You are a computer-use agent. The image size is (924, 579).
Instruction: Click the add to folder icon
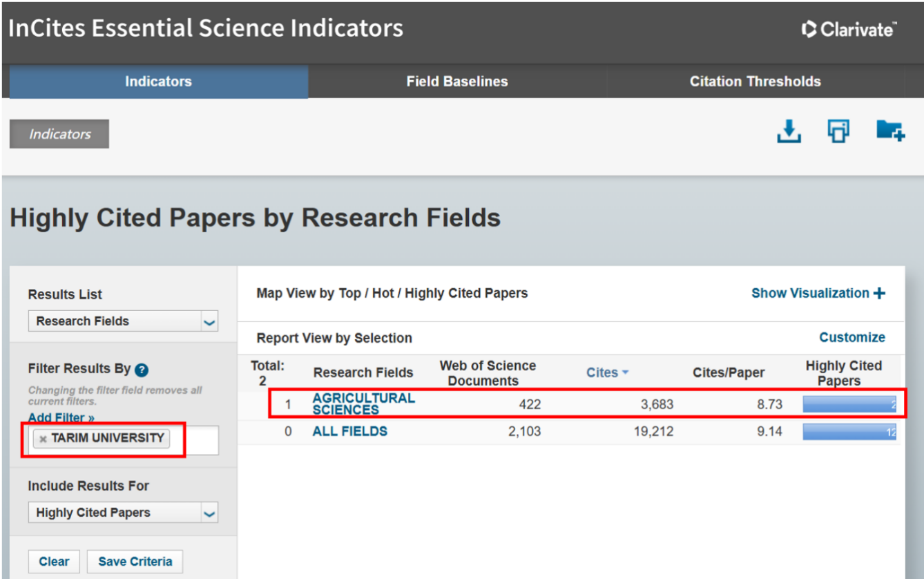(x=889, y=130)
